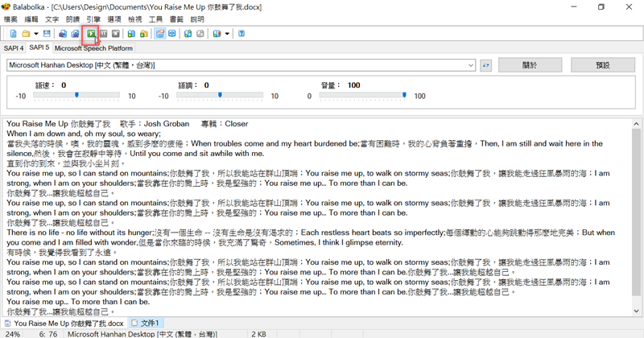Open the 引擎 menu
Screen dimensions: 644x338
93,19
